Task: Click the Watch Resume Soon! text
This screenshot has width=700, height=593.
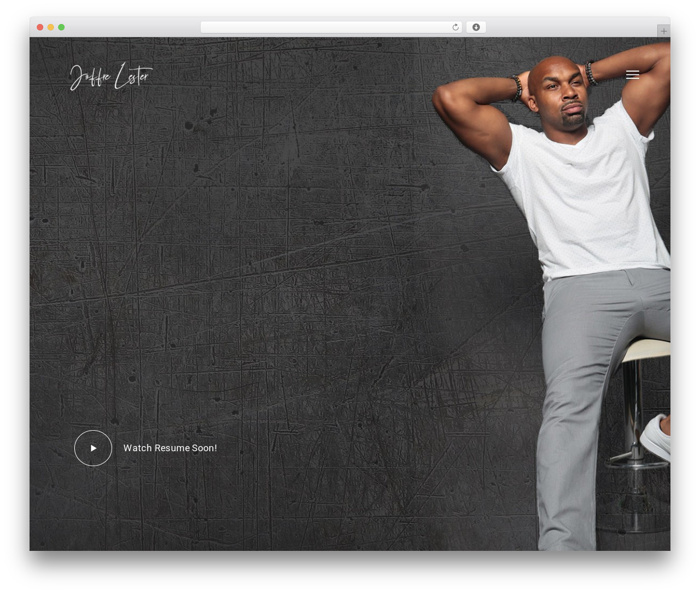Action: click(x=170, y=448)
